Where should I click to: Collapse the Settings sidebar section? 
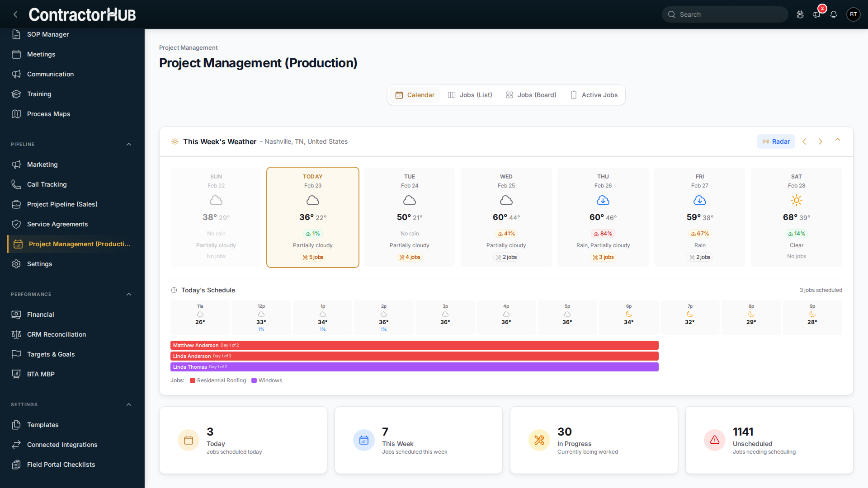click(x=129, y=405)
